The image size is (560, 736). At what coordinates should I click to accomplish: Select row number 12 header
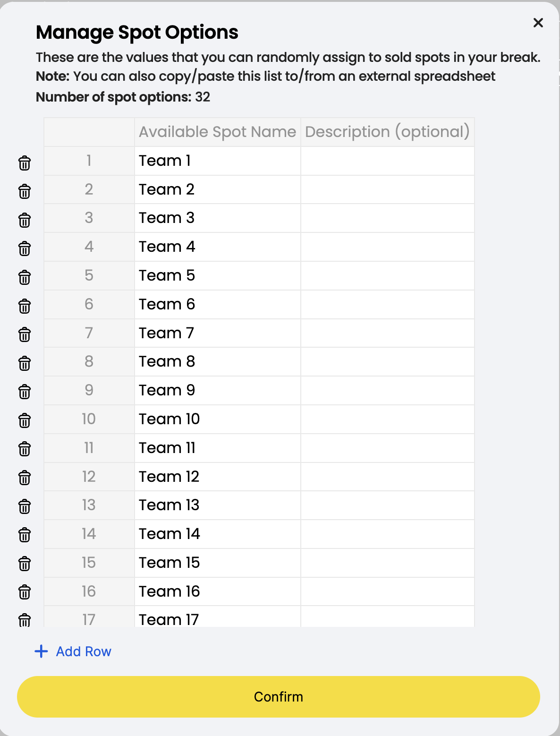click(89, 477)
